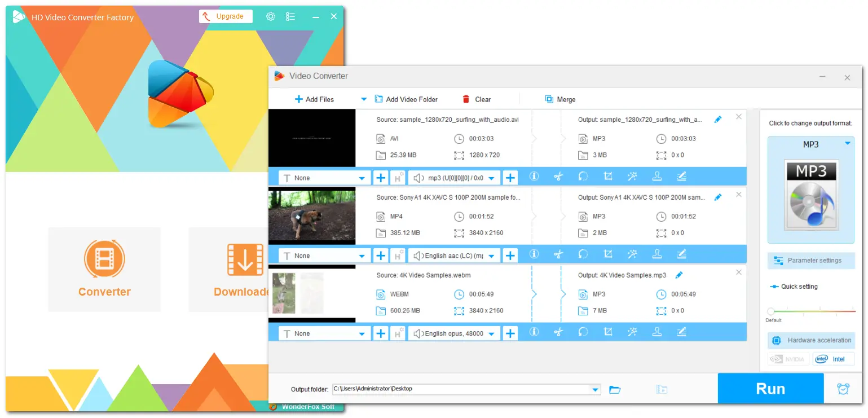This screenshot has height=418, width=868.
Task: Open effects wand for Sony A1 4K video
Action: pyautogui.click(x=632, y=255)
